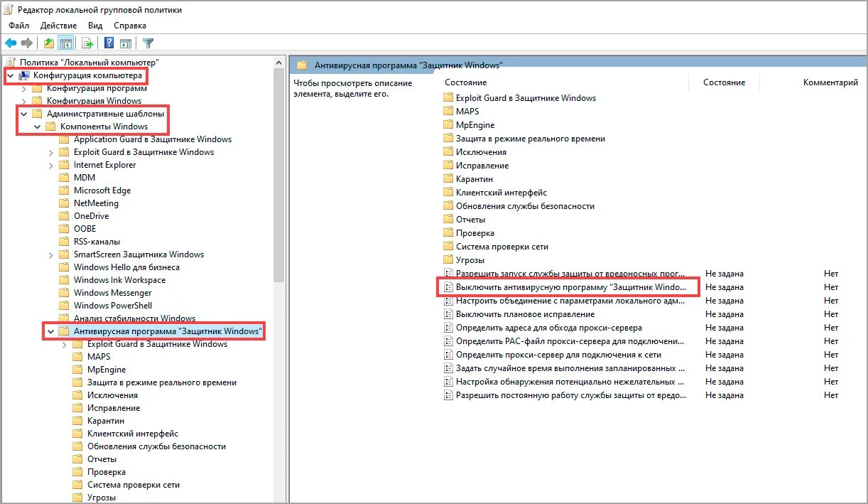The width and height of the screenshot is (868, 504).
Task: Select Настройка обнаружения потенциально нежелательных policy
Action: click(570, 382)
